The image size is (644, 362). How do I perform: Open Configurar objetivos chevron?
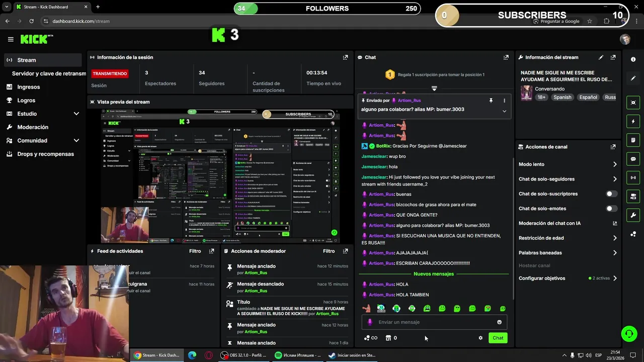click(x=614, y=278)
